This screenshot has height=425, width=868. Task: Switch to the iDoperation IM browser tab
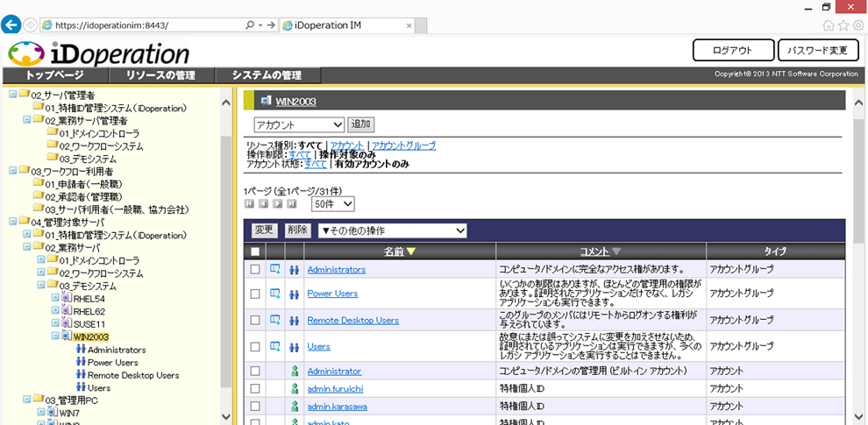(x=346, y=25)
